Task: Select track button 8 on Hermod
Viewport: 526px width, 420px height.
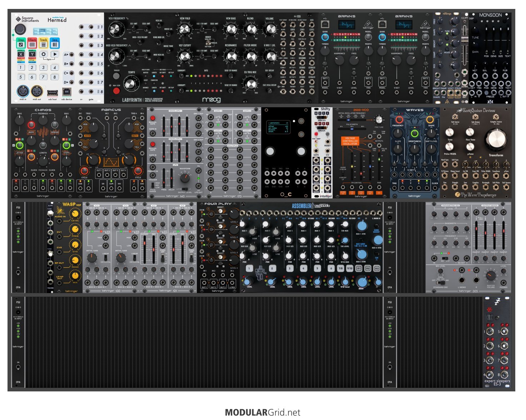Action: pyautogui.click(x=54, y=77)
